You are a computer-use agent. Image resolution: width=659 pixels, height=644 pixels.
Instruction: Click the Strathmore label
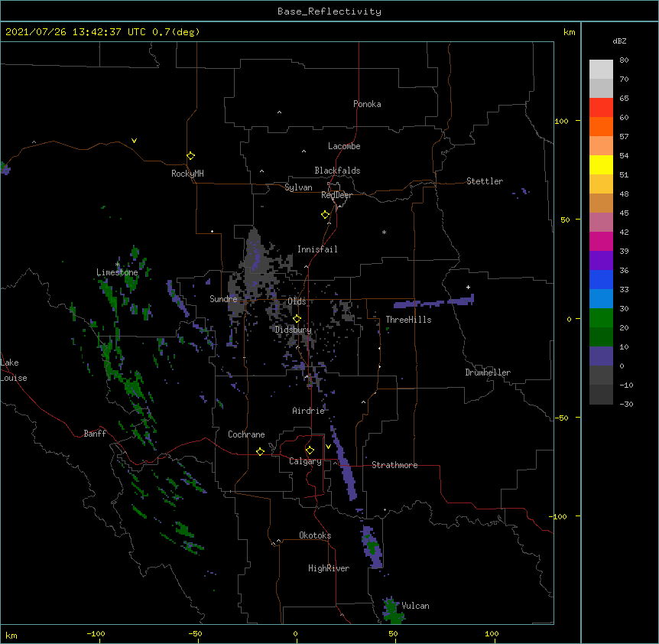394,465
